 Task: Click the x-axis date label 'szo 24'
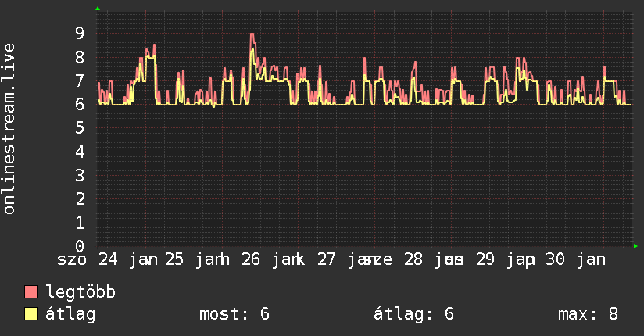coord(87,259)
